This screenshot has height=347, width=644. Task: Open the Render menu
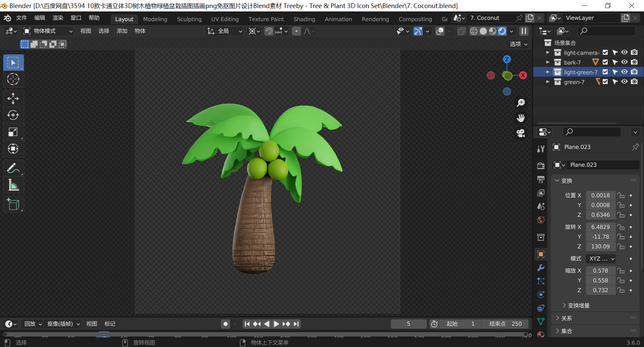pyautogui.click(x=58, y=18)
